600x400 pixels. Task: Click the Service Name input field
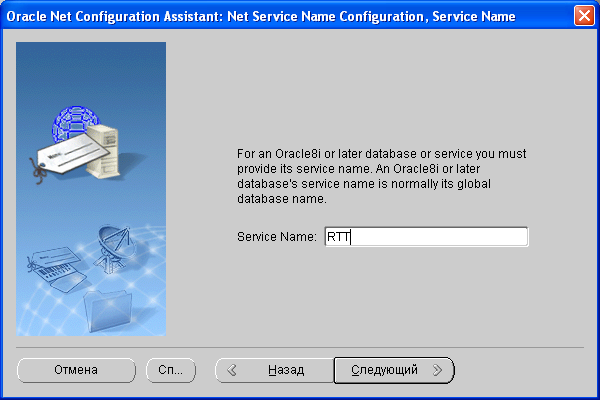[x=426, y=237]
